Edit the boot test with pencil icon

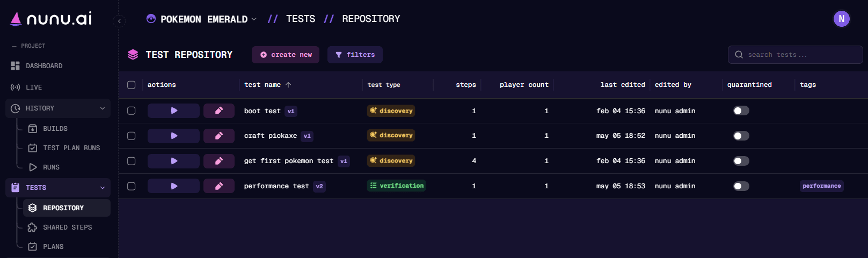pyautogui.click(x=219, y=110)
